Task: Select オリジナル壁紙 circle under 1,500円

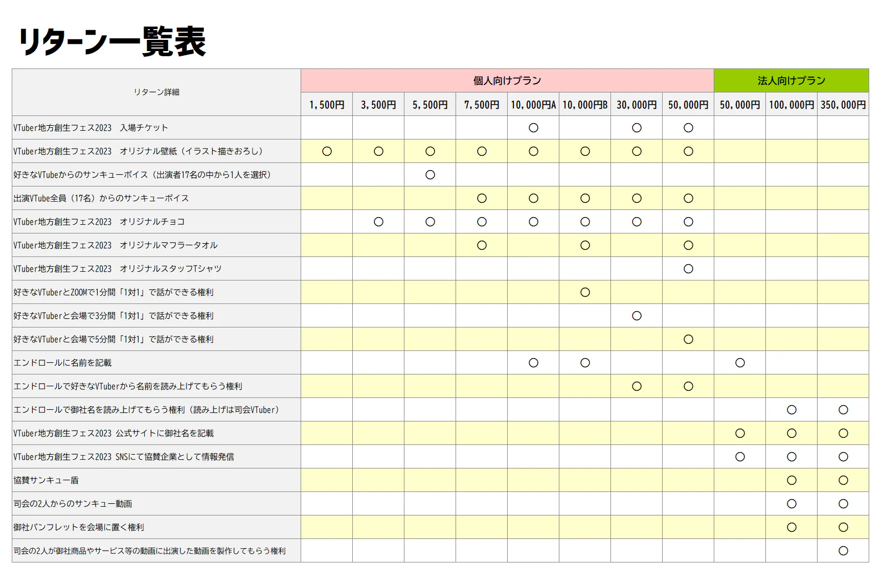Action: (x=327, y=151)
